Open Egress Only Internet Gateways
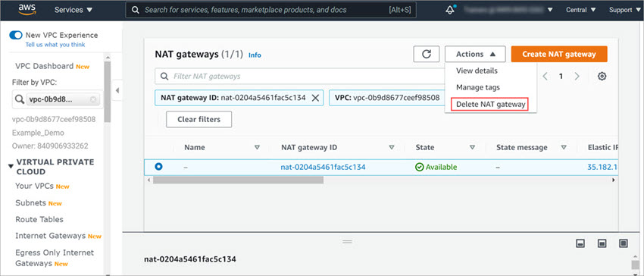644x276 pixels. (55, 258)
